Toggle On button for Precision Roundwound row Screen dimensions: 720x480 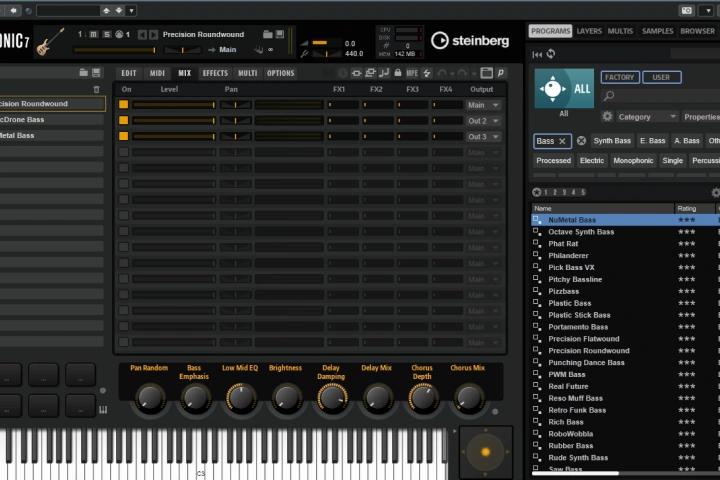pyautogui.click(x=124, y=104)
